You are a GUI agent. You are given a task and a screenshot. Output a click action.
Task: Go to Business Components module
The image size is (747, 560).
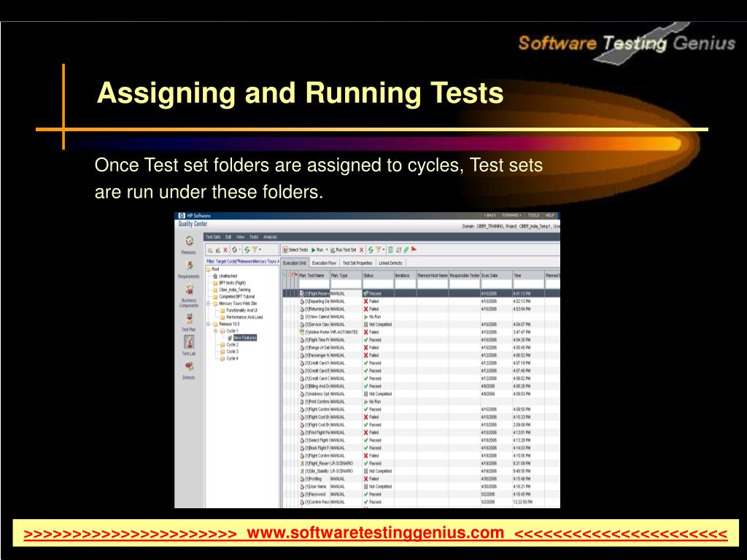tap(189, 292)
